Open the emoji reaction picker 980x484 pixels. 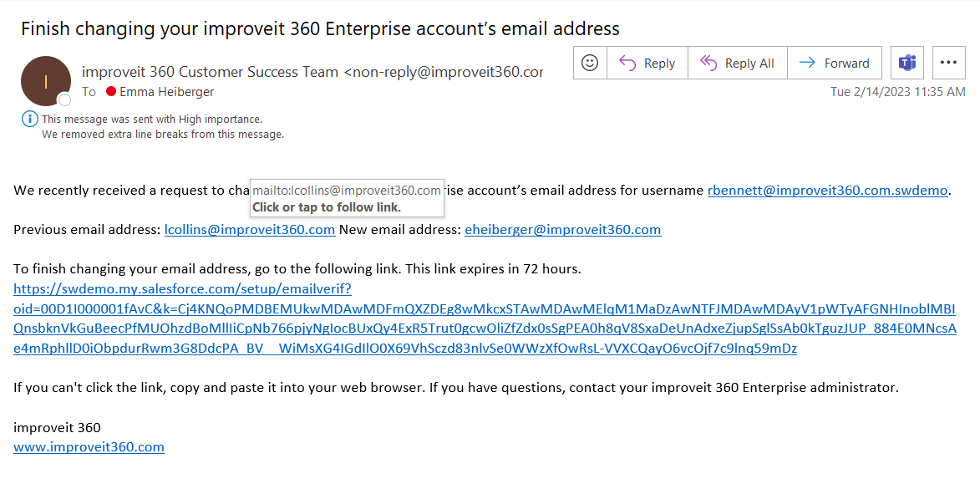[590, 63]
